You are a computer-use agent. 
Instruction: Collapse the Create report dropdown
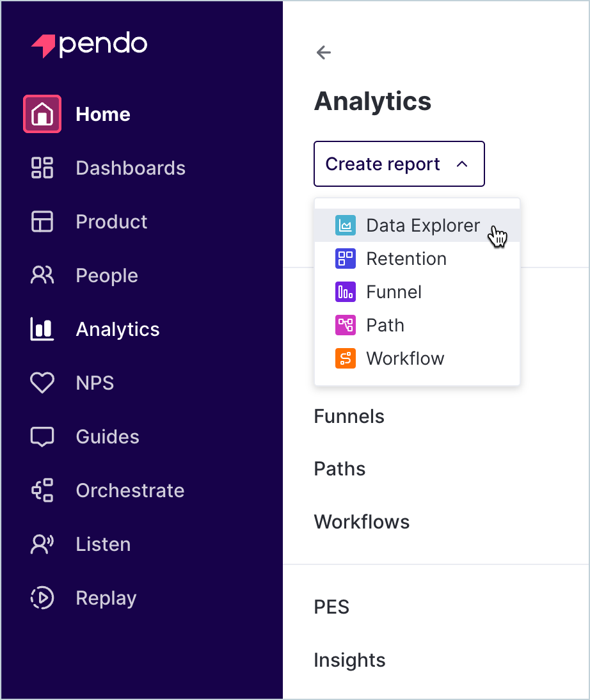(x=399, y=164)
